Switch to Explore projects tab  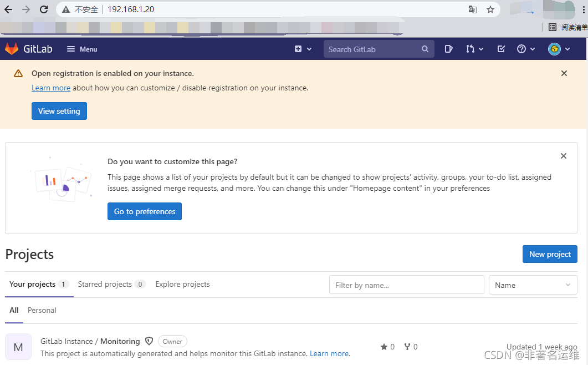point(183,284)
